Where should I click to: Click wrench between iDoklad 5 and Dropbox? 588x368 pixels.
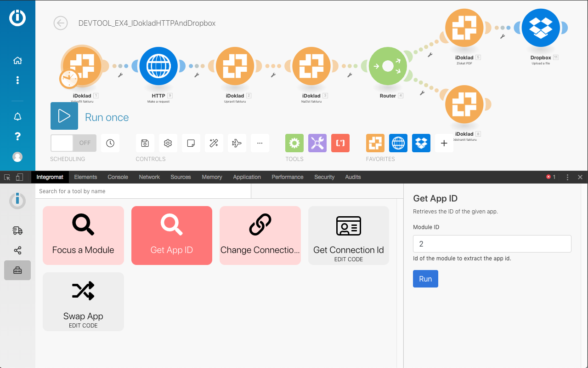[503, 36]
